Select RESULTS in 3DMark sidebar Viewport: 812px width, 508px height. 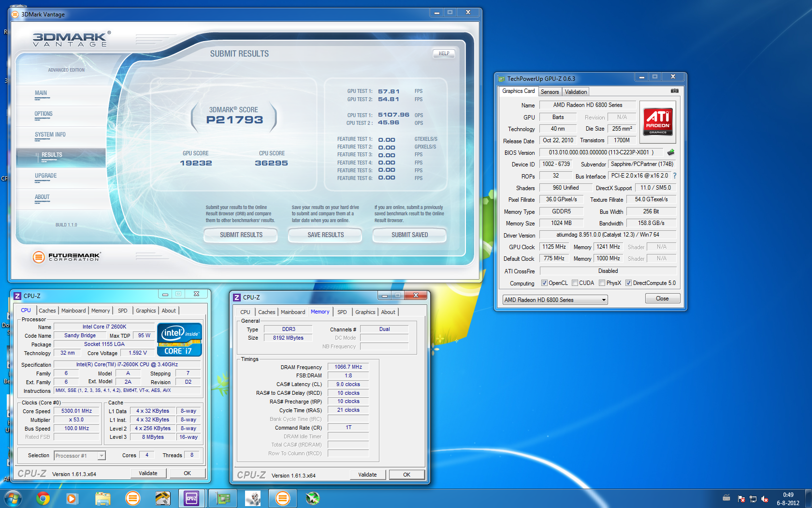[x=61, y=158]
